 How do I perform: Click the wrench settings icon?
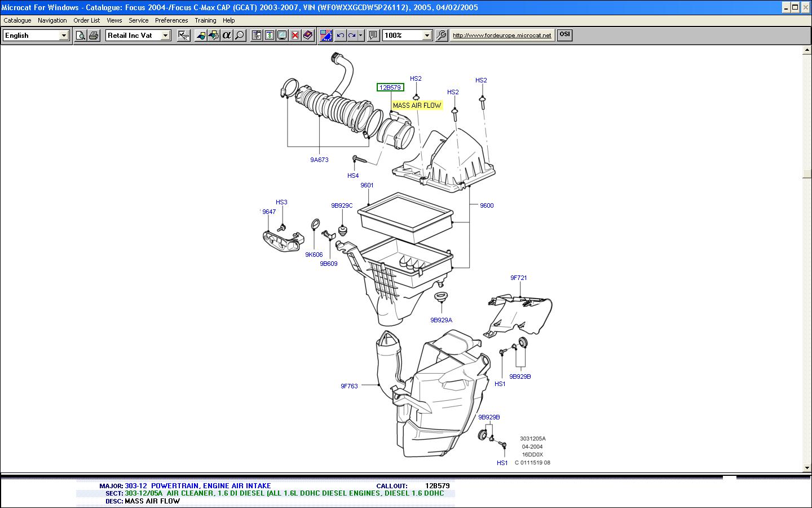(442, 36)
